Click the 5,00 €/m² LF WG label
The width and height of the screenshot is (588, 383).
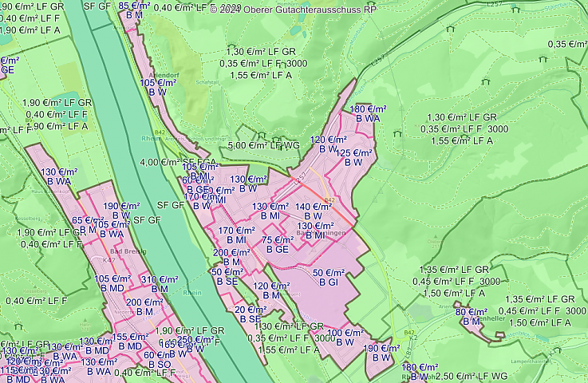[x=263, y=146]
